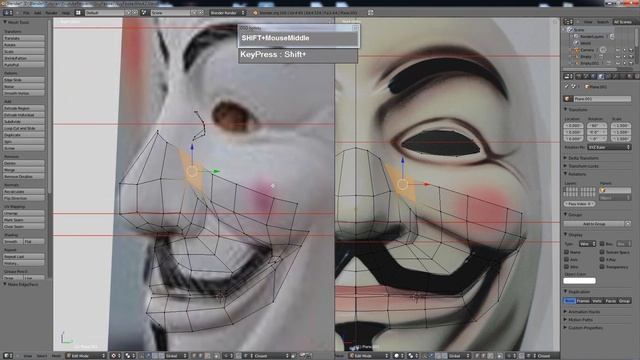640x360 pixels.
Task: Click the group options arrow beside Add to Group
Action: (x=628, y=224)
